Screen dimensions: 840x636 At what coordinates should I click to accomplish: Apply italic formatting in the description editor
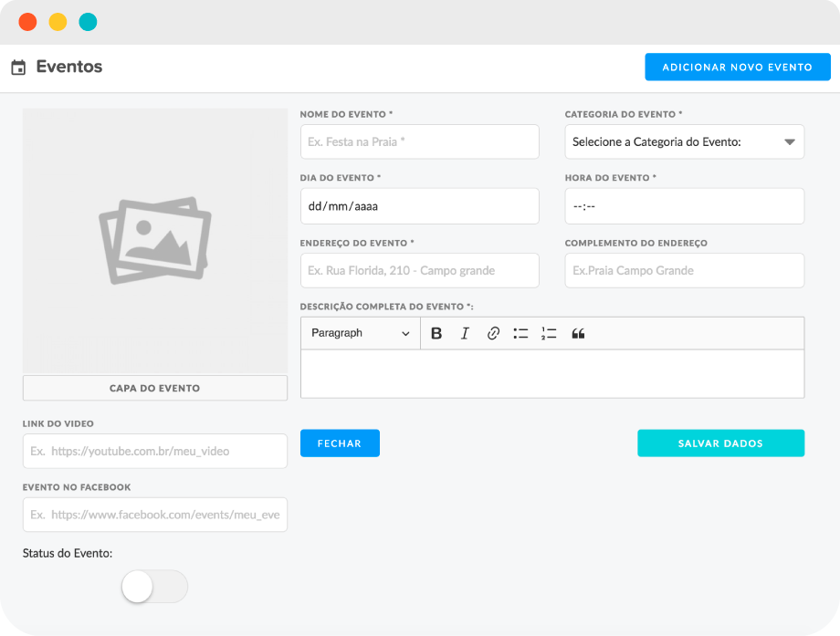point(465,334)
